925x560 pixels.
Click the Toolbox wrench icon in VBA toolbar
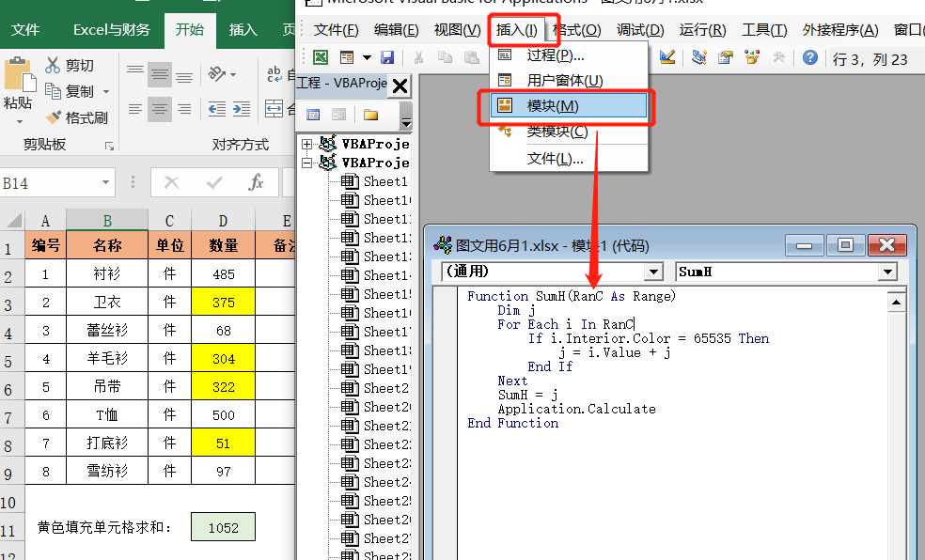(778, 57)
